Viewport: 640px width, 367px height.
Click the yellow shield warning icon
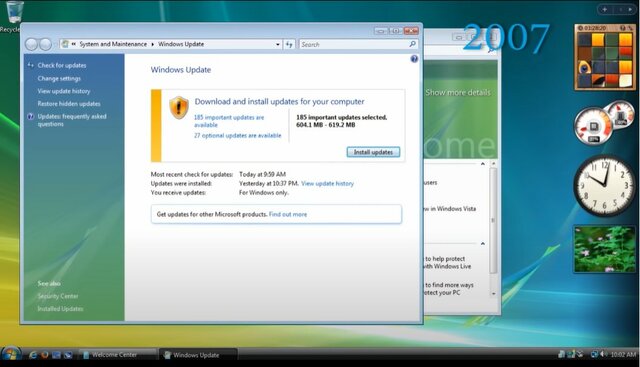click(x=179, y=107)
